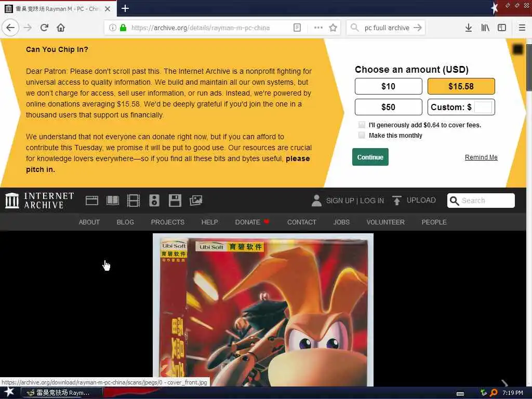
Task: Click the UPLOAD link
Action: click(x=421, y=200)
